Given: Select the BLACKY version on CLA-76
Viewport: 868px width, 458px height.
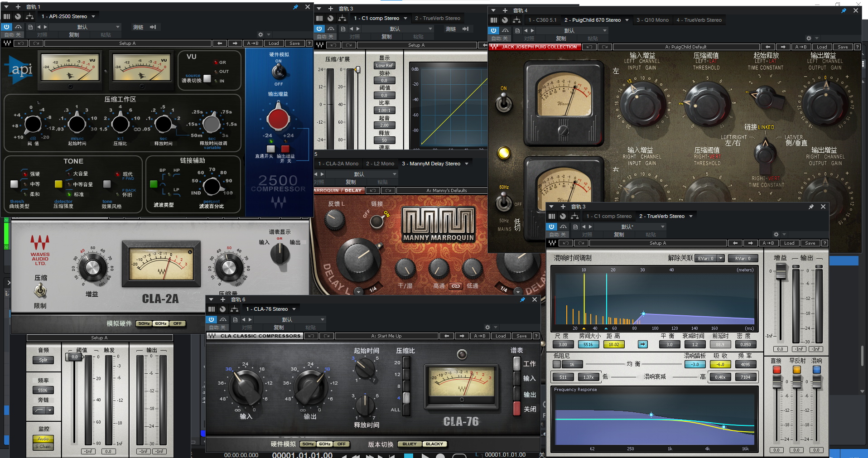Looking at the screenshot, I should pyautogui.click(x=434, y=444).
